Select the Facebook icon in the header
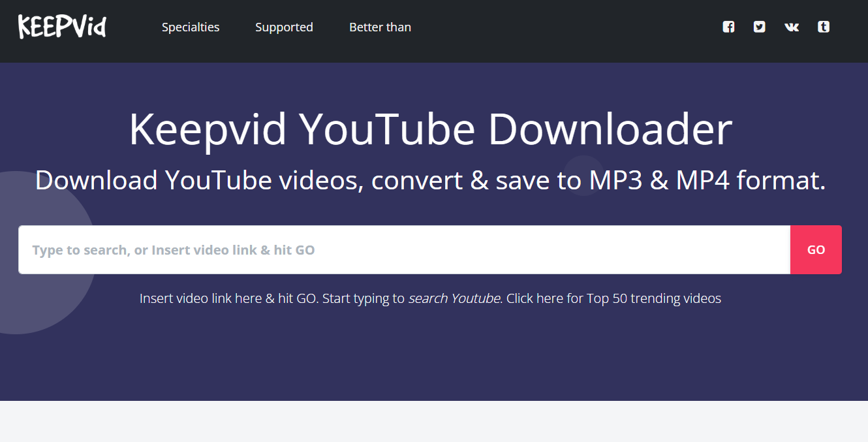 [x=728, y=27]
